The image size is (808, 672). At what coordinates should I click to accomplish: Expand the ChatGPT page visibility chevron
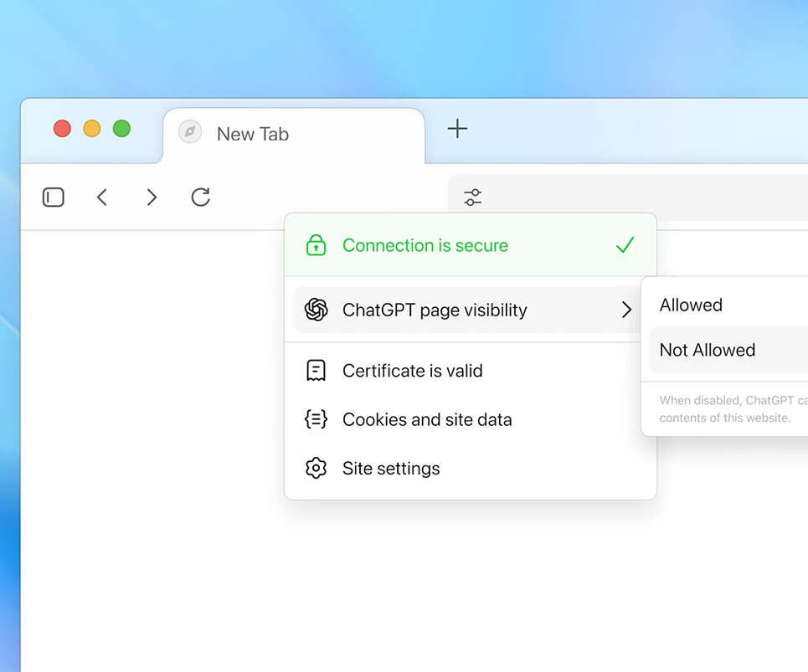click(626, 310)
